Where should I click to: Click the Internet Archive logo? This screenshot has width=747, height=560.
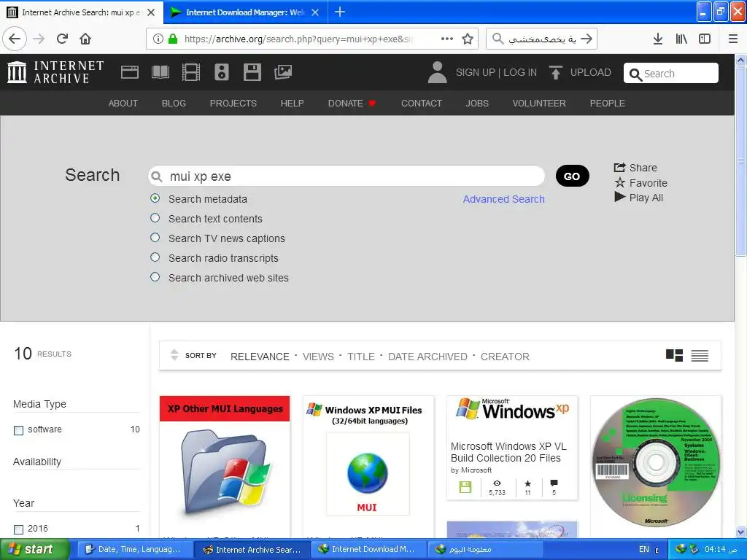pos(55,72)
